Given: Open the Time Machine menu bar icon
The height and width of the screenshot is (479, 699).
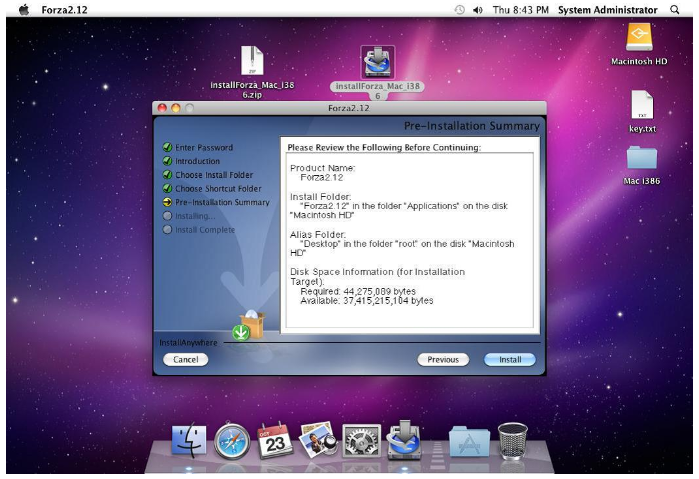Looking at the screenshot, I should [x=459, y=10].
